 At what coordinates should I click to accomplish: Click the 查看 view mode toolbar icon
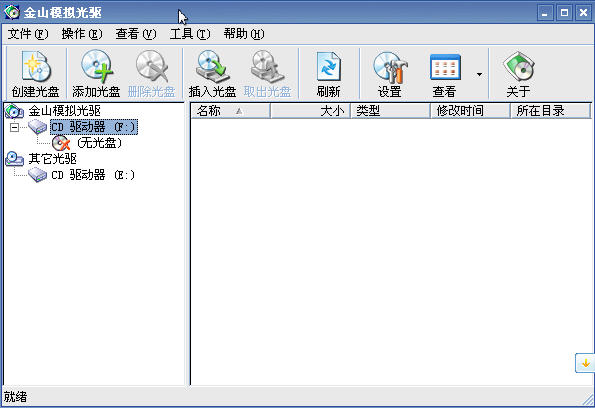pyautogui.click(x=445, y=67)
